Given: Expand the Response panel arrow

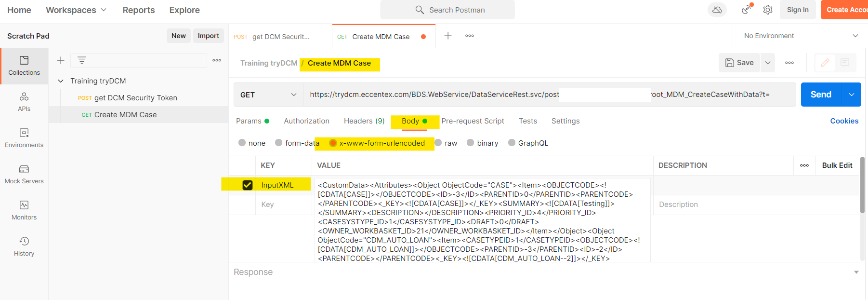Looking at the screenshot, I should tap(856, 272).
